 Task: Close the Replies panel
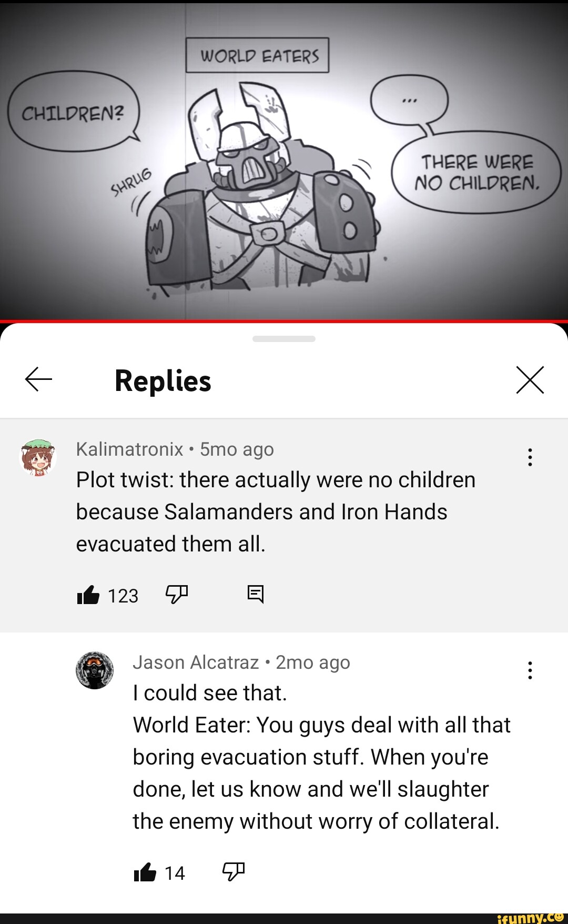(530, 380)
